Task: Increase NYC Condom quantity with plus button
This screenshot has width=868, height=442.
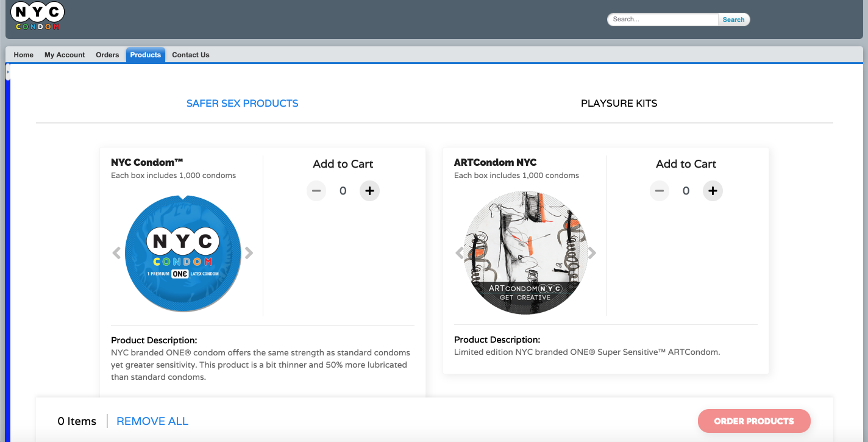Action: point(369,191)
